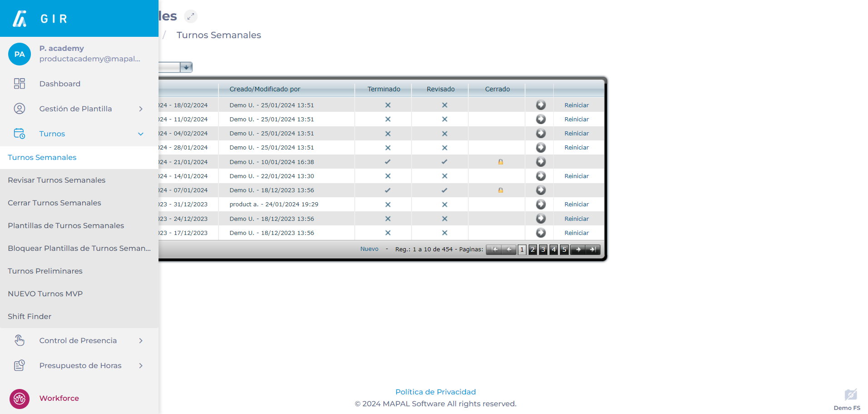Go to the last page of results
Screen dimensions: 868x414
(593, 249)
